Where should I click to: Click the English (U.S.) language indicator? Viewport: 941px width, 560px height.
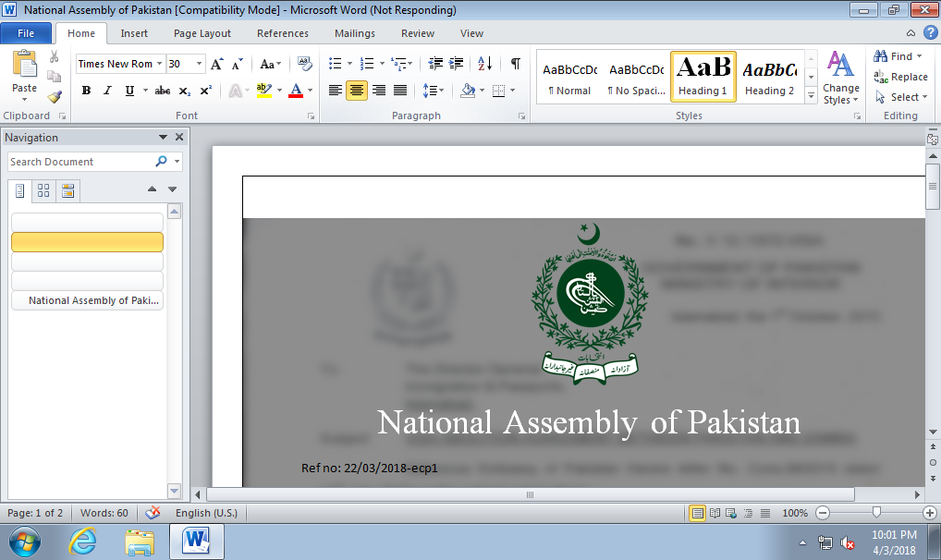pyautogui.click(x=206, y=513)
